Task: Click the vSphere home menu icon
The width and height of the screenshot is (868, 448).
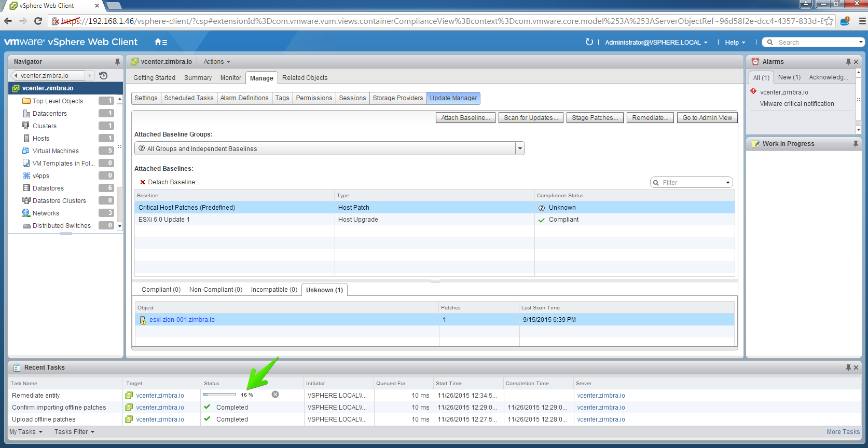Action: pyautogui.click(x=161, y=42)
